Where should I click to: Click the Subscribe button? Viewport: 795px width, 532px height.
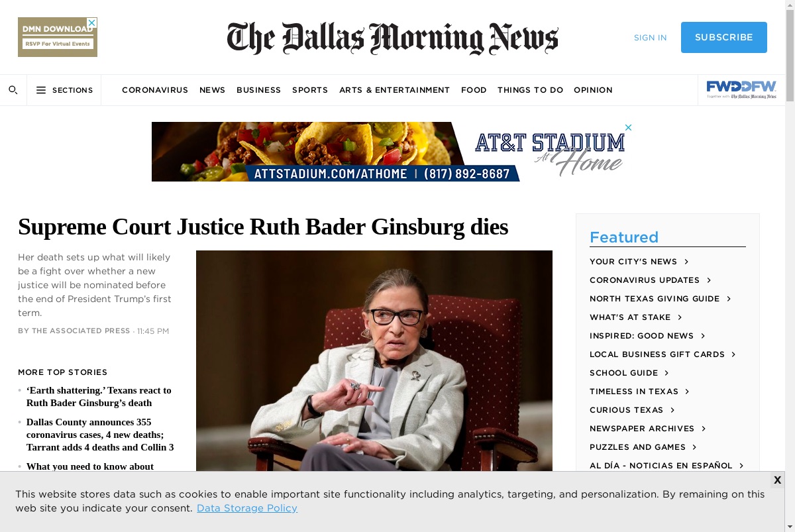click(724, 37)
